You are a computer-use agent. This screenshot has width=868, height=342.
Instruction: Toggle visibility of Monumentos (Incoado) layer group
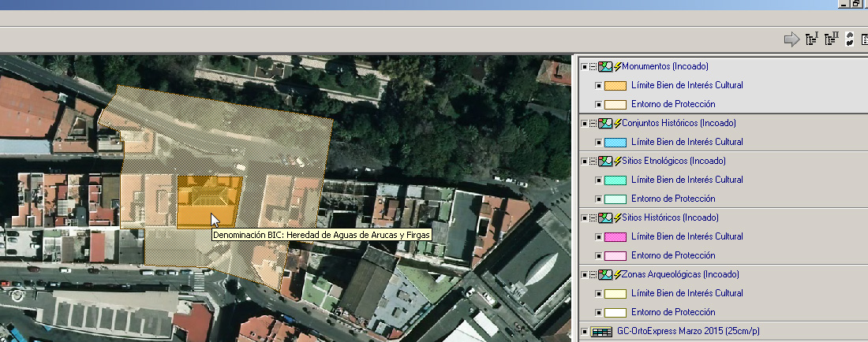[584, 67]
